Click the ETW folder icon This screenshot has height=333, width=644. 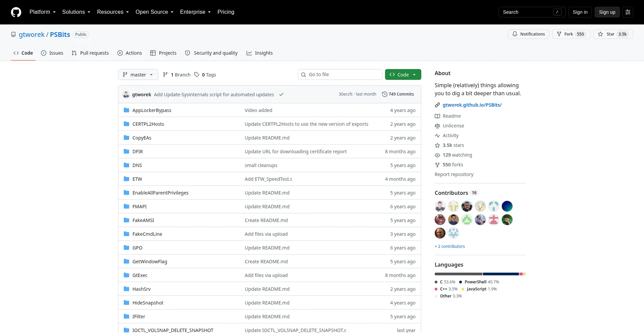[x=126, y=179]
